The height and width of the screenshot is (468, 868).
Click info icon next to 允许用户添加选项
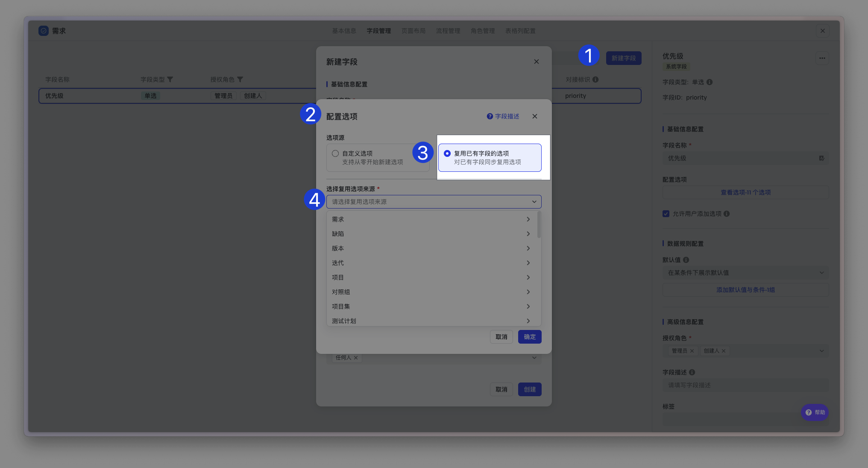click(x=727, y=214)
